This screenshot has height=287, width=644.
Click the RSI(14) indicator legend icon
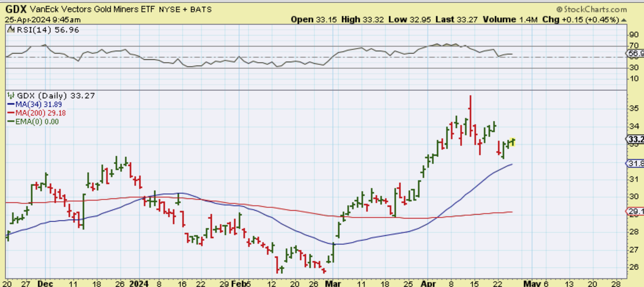click(11, 30)
